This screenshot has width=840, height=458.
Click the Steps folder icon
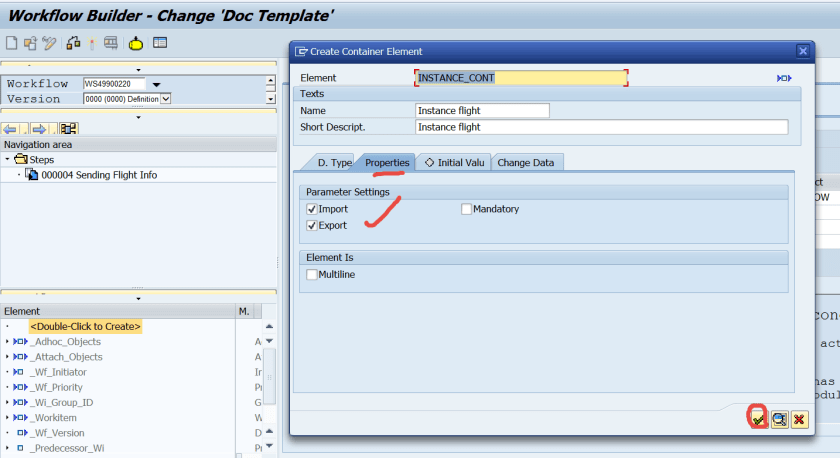pos(21,159)
